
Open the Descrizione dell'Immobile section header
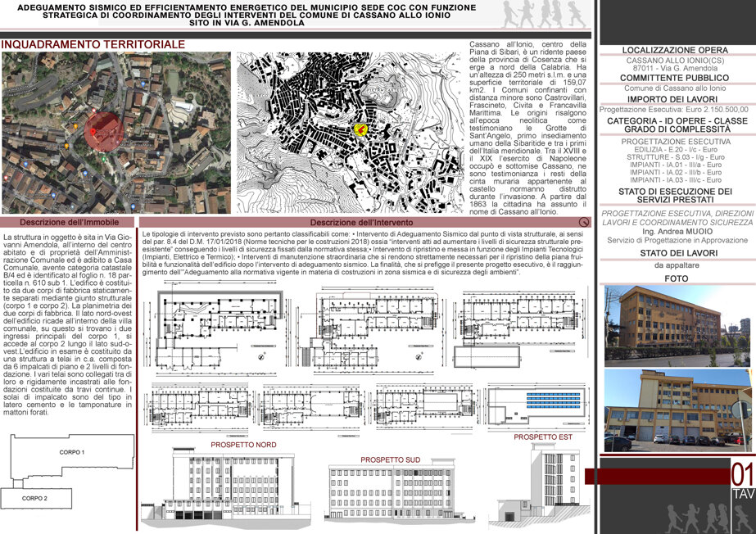pos(67,222)
